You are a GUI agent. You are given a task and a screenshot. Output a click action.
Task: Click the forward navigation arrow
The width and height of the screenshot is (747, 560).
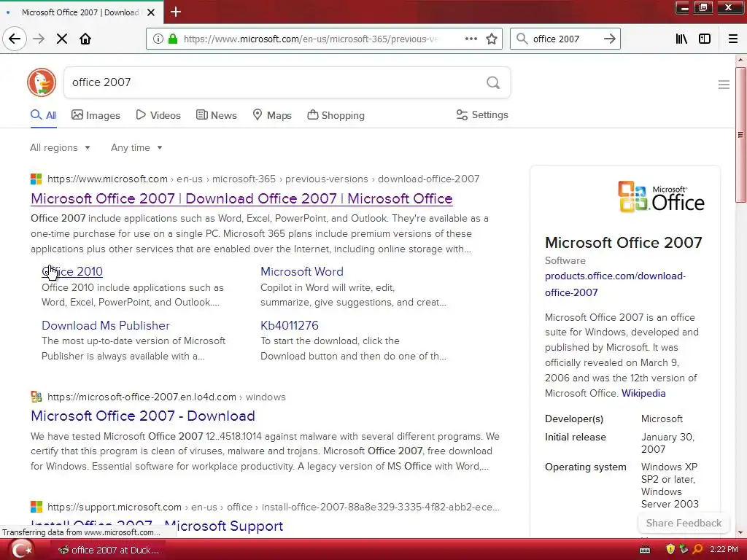[39, 39]
